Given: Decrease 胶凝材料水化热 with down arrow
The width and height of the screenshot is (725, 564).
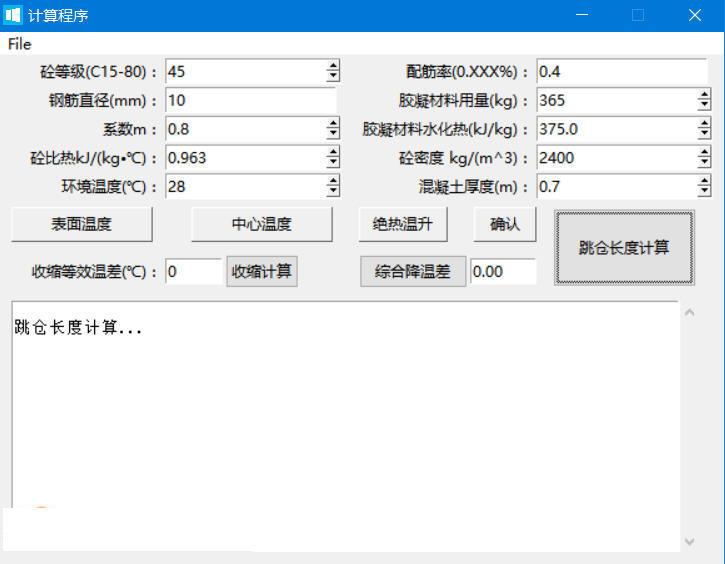Looking at the screenshot, I should click(x=704, y=135).
